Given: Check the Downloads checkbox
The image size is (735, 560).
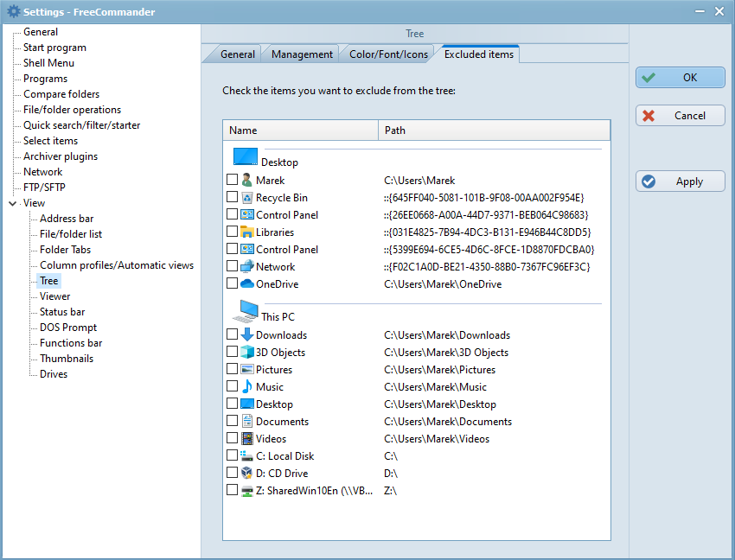Looking at the screenshot, I should coord(232,334).
